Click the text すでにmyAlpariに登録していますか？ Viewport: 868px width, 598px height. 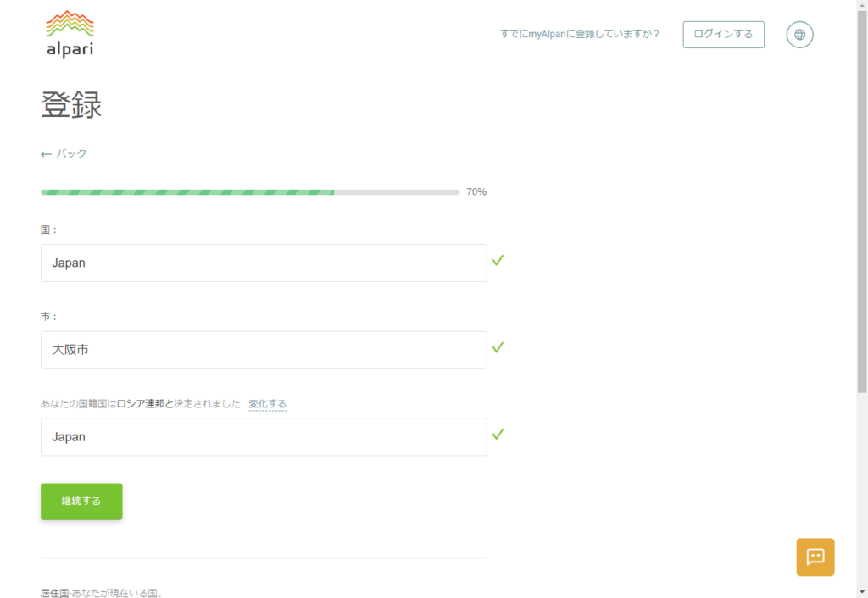580,34
